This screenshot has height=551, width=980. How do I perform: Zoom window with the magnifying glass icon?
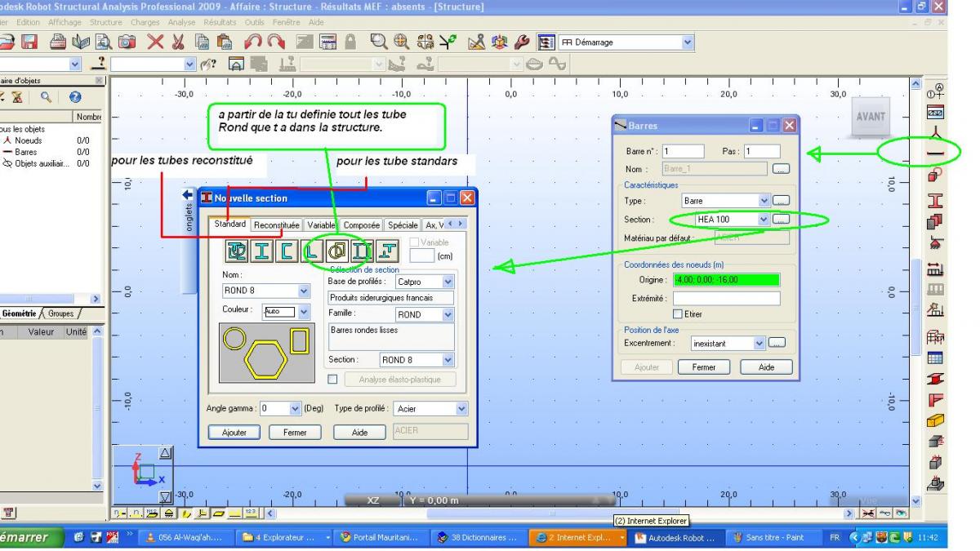(x=381, y=42)
